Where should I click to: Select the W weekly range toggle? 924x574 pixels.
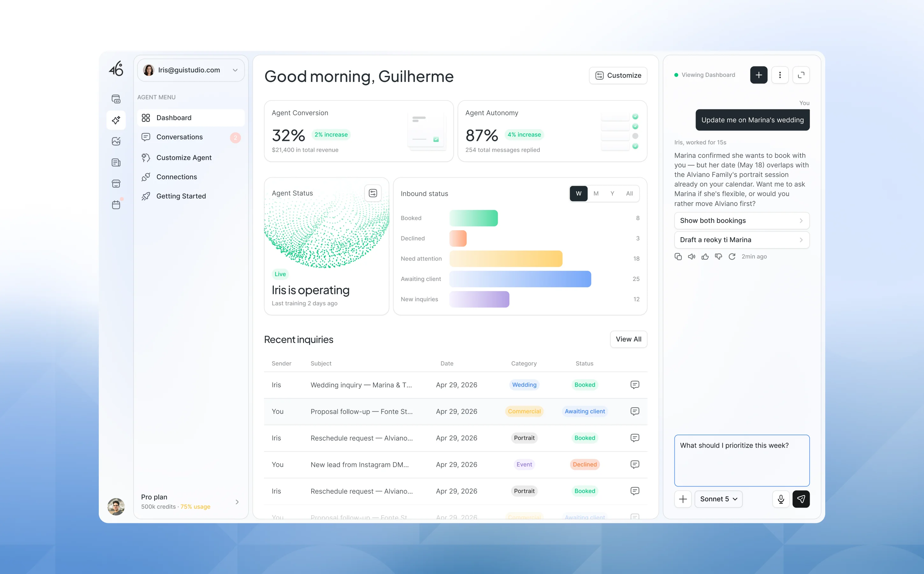pos(578,194)
